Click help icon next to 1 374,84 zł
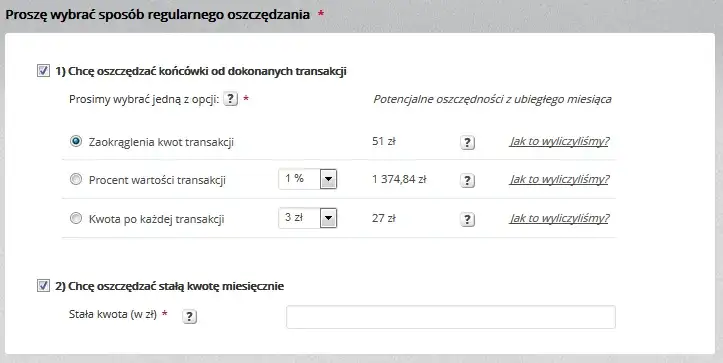The image size is (723, 363). point(467,180)
